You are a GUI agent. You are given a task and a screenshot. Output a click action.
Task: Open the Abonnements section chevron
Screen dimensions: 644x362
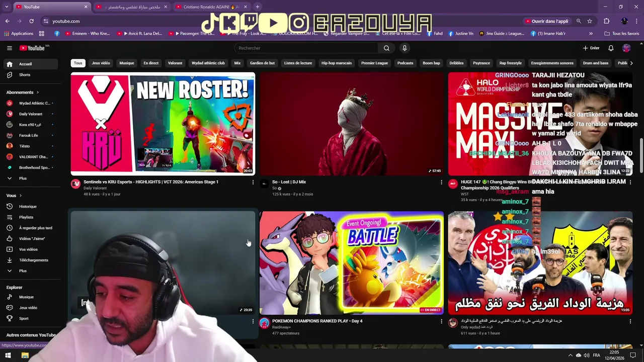37,93
